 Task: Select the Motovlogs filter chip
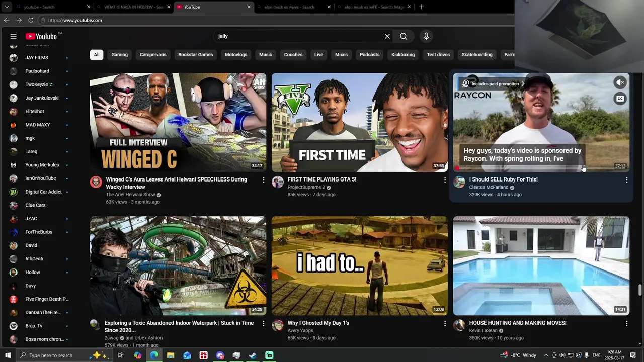click(236, 55)
